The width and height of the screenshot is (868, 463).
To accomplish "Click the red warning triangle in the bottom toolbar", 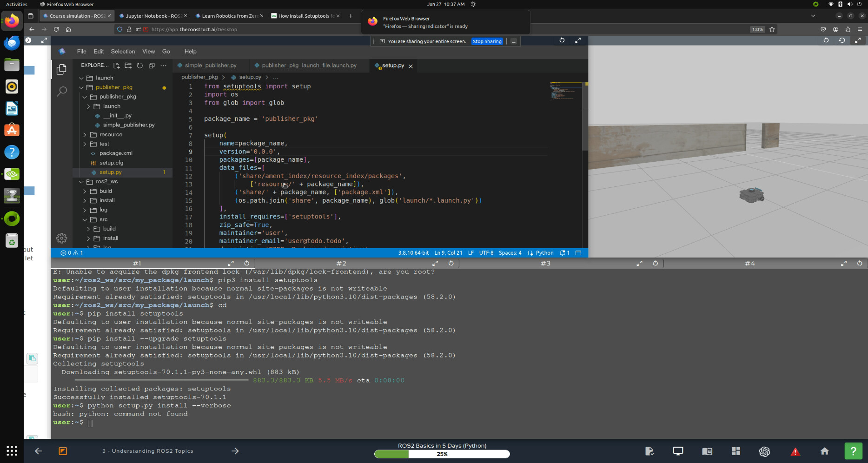I will (795, 451).
